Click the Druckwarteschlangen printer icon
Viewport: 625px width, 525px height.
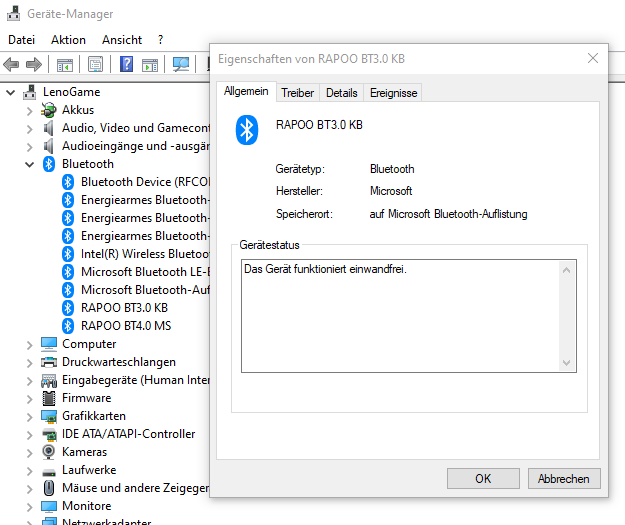(x=49, y=362)
